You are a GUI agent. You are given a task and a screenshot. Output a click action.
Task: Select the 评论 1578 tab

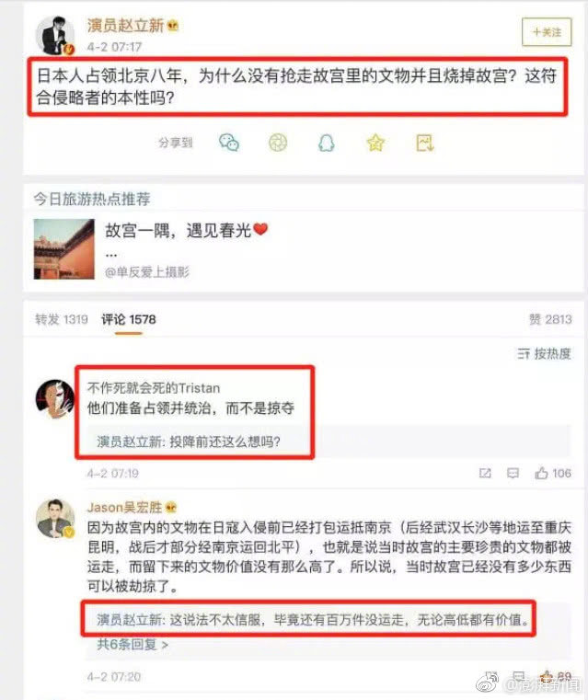(129, 319)
